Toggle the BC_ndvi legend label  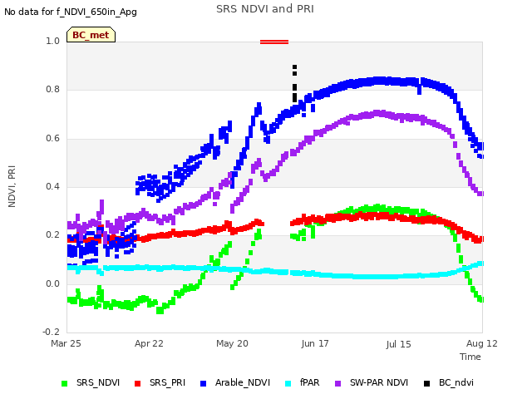(456, 382)
